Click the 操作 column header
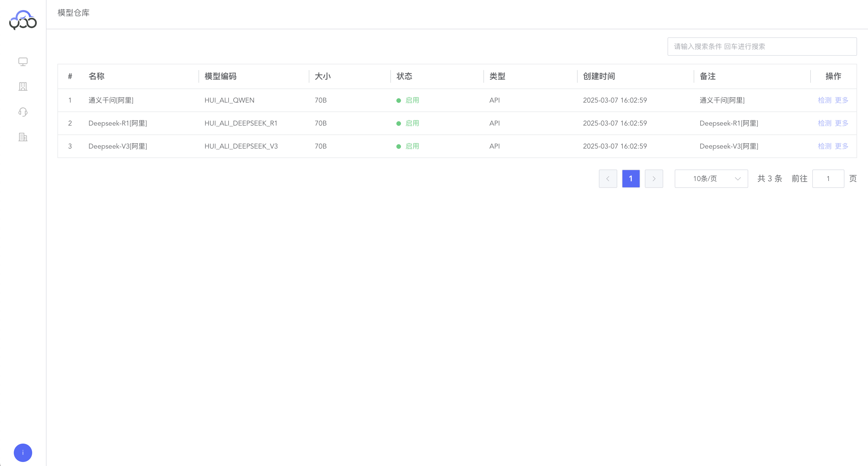 pyautogui.click(x=833, y=76)
